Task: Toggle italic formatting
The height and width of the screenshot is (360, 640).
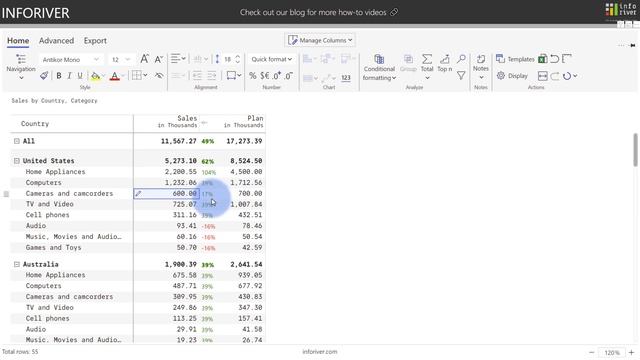Action: coord(69,76)
